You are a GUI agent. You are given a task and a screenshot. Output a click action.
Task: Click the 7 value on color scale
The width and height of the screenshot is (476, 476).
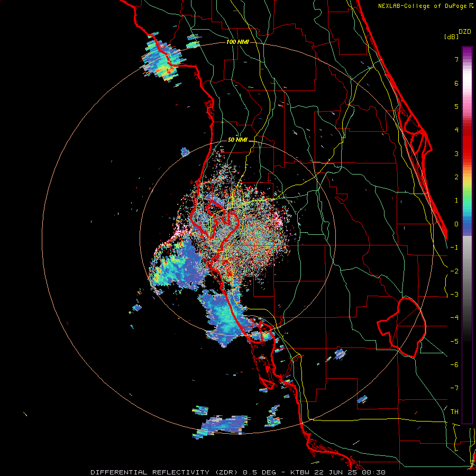coord(456,59)
